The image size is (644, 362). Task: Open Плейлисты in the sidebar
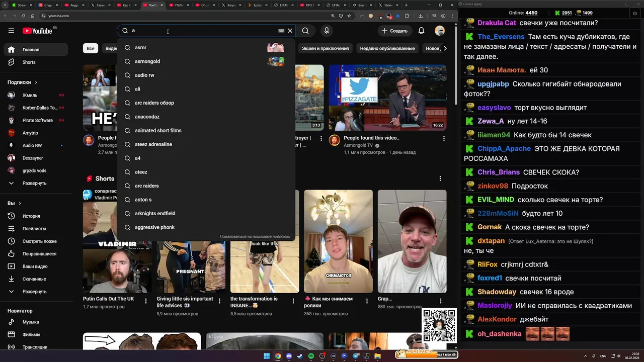tap(35, 229)
